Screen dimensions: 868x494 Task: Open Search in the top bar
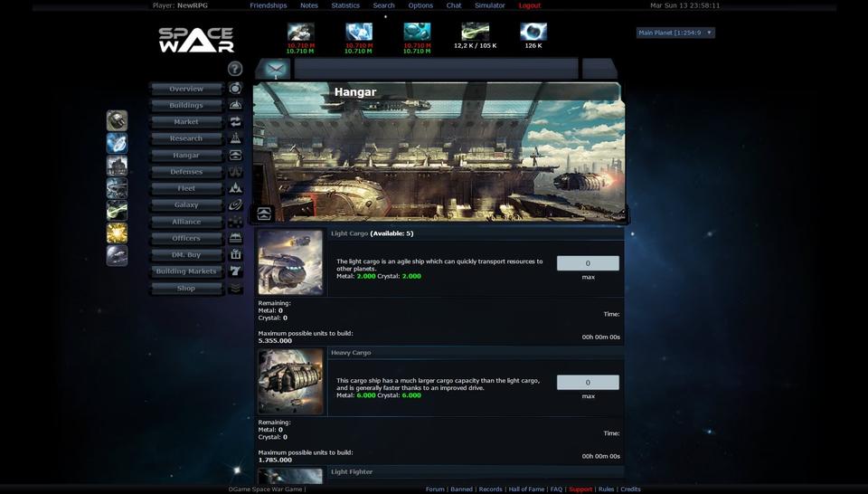[x=383, y=5]
